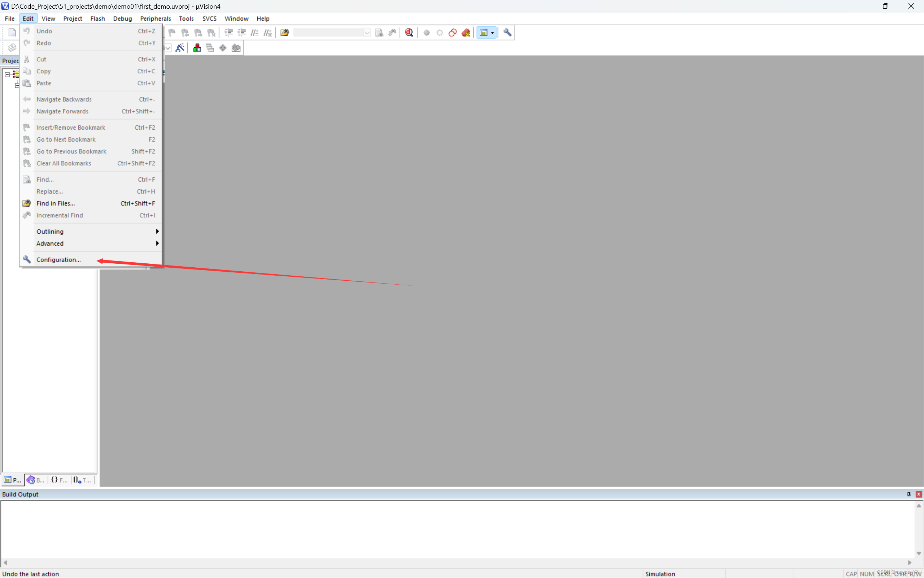
Task: Open the SVCS menu
Action: coord(209,18)
